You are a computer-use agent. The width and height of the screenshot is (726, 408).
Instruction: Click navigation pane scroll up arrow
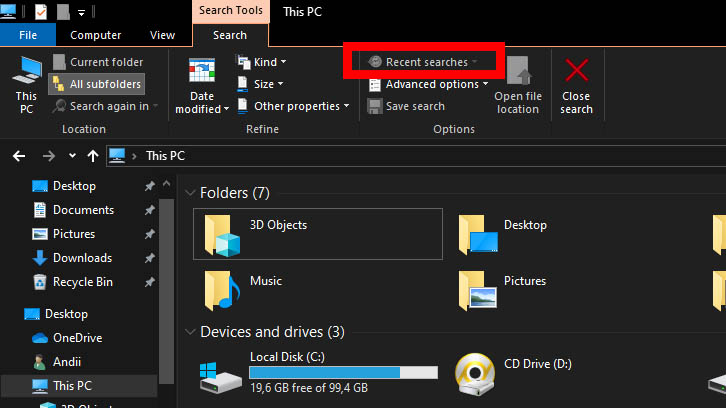tap(167, 184)
